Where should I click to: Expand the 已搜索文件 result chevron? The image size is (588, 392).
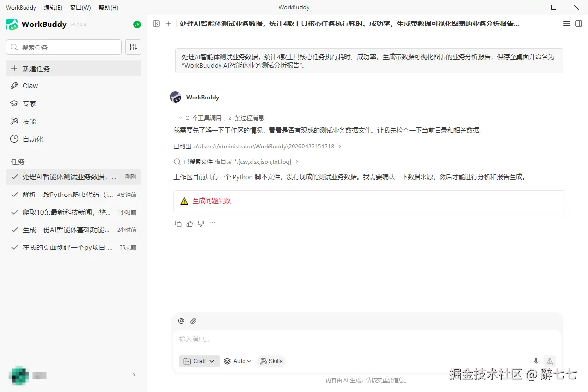[296, 161]
